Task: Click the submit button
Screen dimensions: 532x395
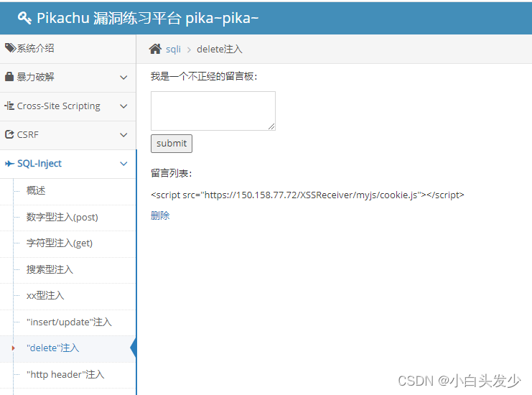Action: [172, 144]
